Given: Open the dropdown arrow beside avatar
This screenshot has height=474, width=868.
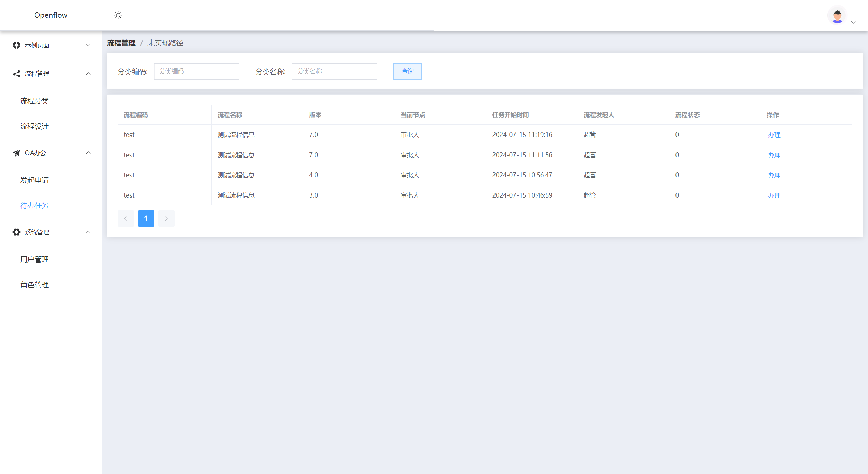Looking at the screenshot, I should (x=853, y=22).
